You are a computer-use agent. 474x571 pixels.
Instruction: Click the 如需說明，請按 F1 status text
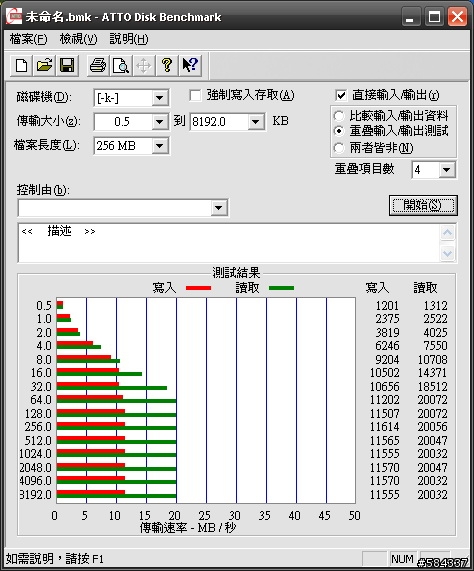click(55, 559)
